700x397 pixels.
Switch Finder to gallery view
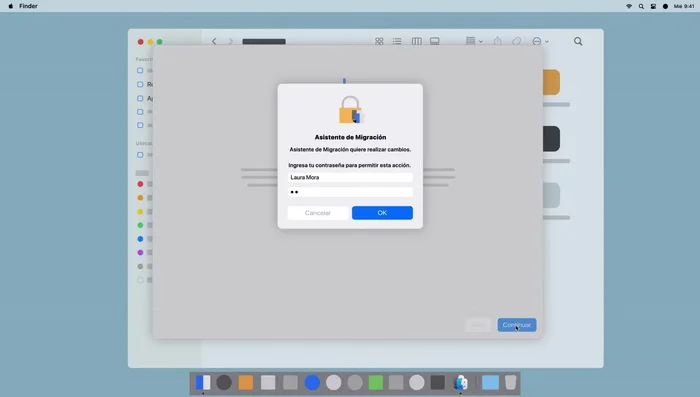click(x=435, y=41)
